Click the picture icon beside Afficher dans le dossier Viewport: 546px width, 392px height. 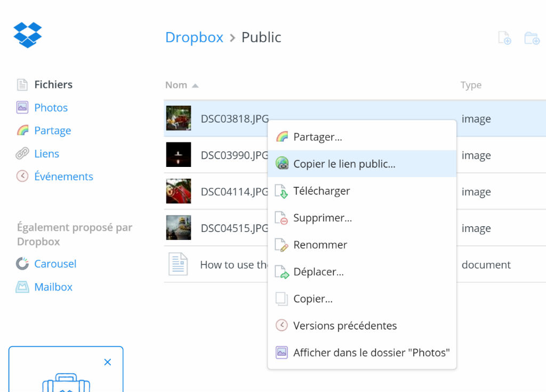pos(282,353)
